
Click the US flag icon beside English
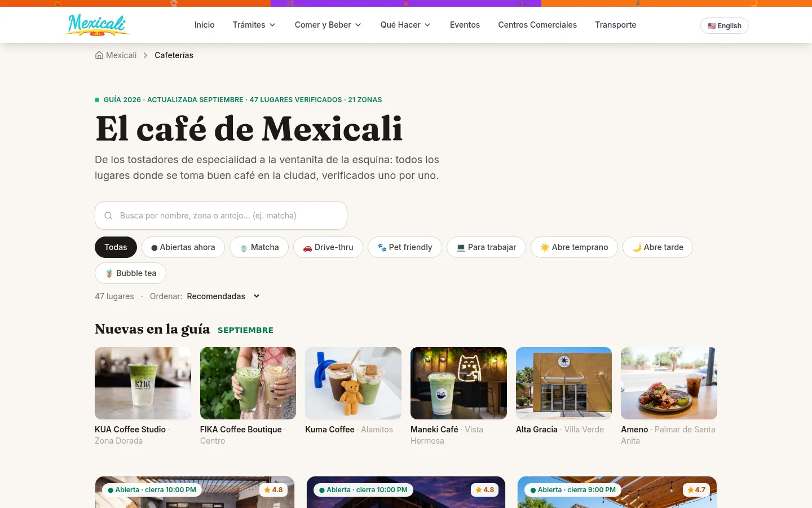click(x=712, y=26)
